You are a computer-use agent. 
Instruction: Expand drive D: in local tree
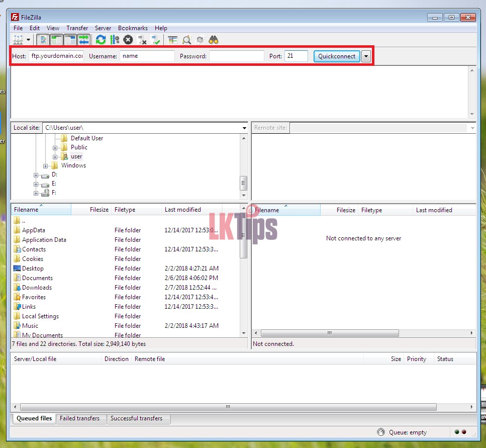click(x=36, y=175)
